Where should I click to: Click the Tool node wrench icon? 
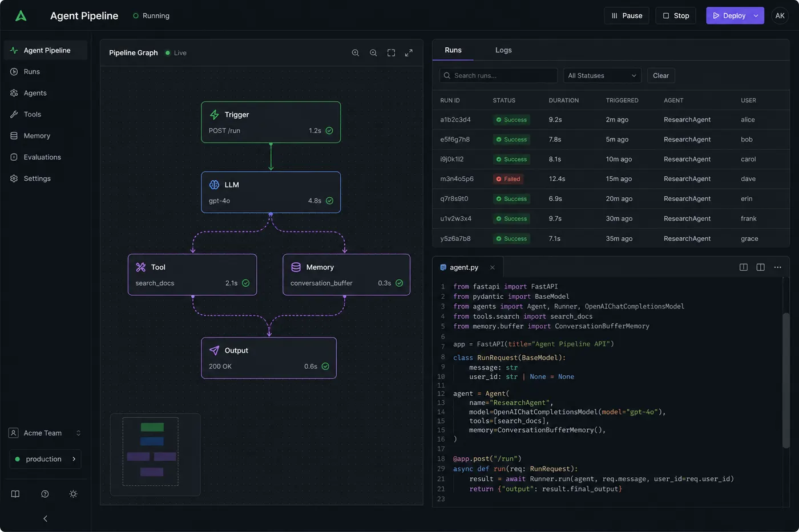pos(141,267)
